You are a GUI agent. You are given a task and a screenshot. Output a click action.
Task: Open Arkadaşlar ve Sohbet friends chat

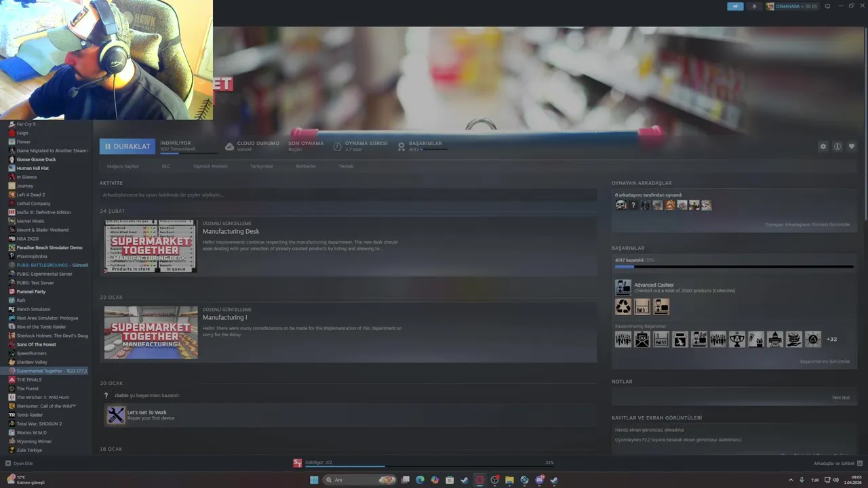click(x=837, y=464)
